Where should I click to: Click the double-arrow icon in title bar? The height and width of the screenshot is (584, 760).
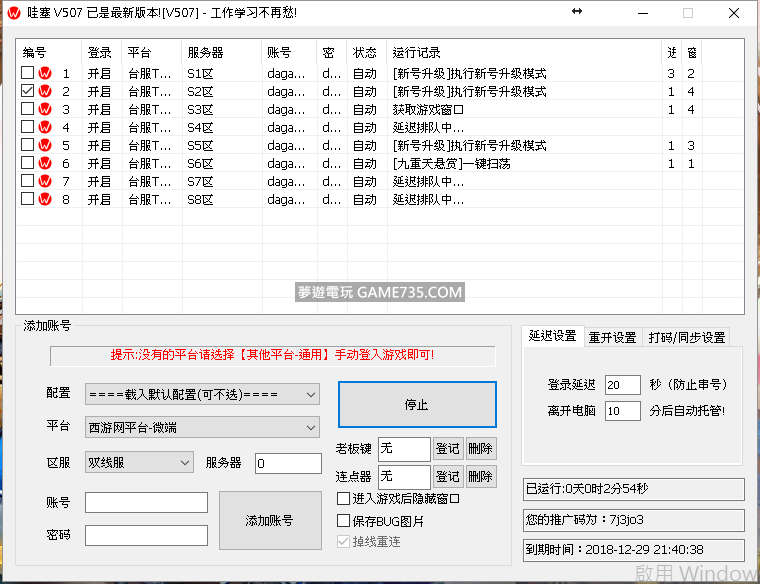coord(577,12)
